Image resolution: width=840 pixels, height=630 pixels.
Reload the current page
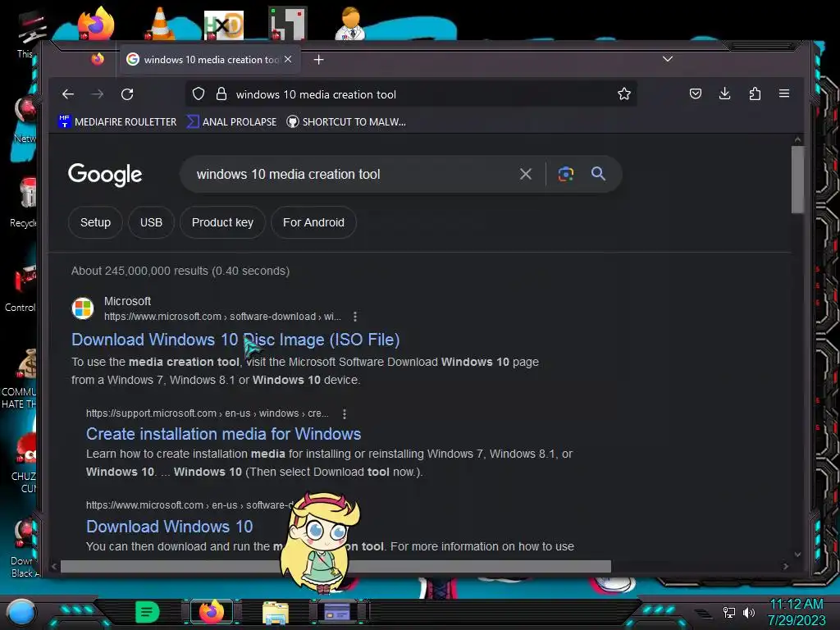click(127, 94)
